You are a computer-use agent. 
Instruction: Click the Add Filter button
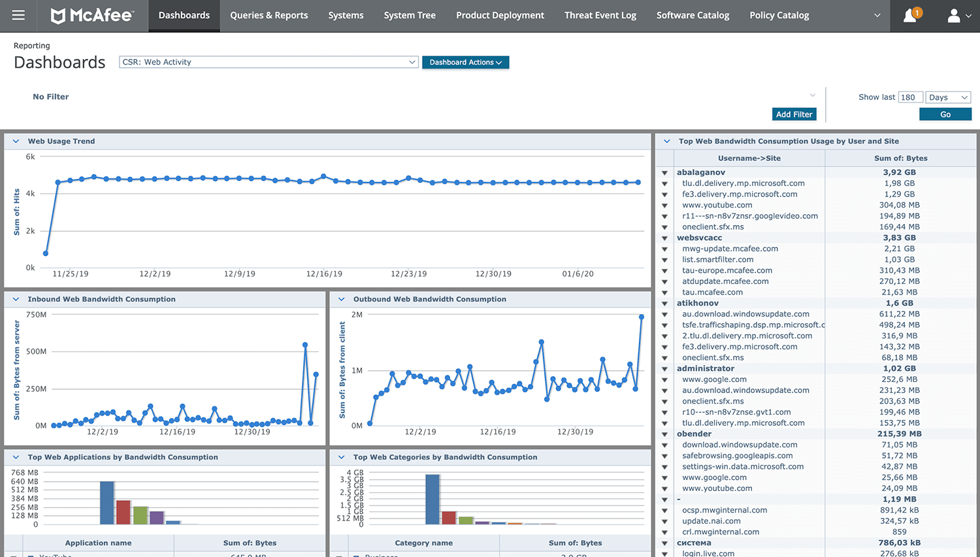(x=794, y=114)
